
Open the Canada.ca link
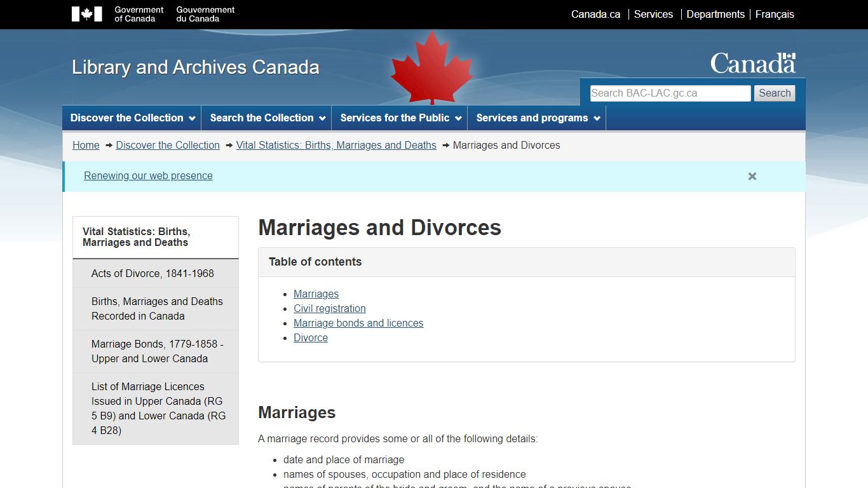coord(595,14)
